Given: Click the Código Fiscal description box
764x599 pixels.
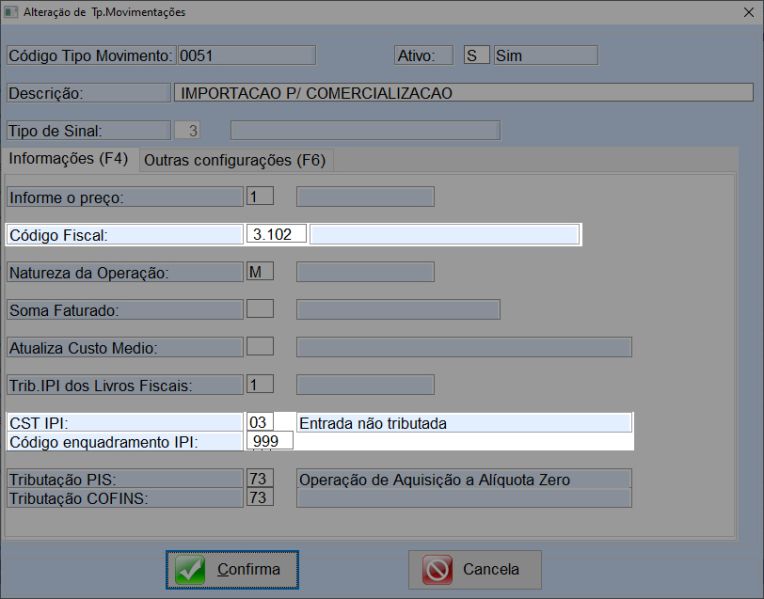Looking at the screenshot, I should point(444,234).
